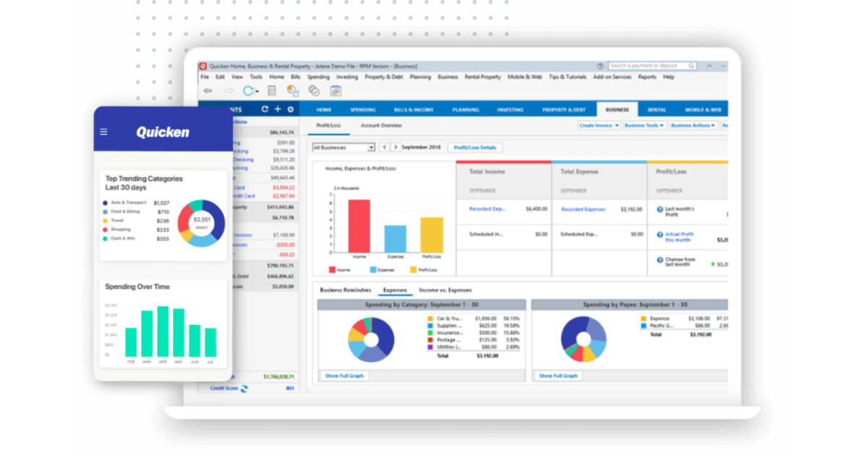The image size is (868, 456).
Task: Click the Quicken logo in the title bar
Action: (x=205, y=65)
